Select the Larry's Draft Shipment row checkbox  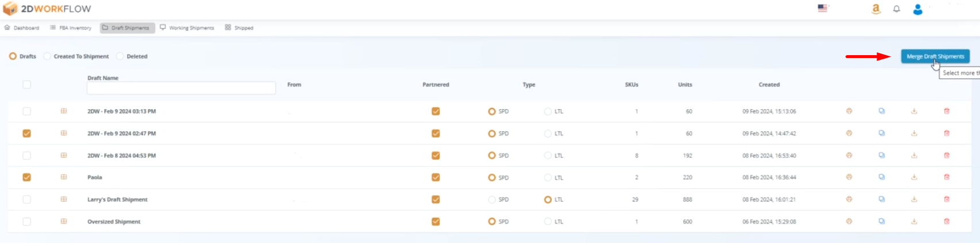click(x=26, y=199)
